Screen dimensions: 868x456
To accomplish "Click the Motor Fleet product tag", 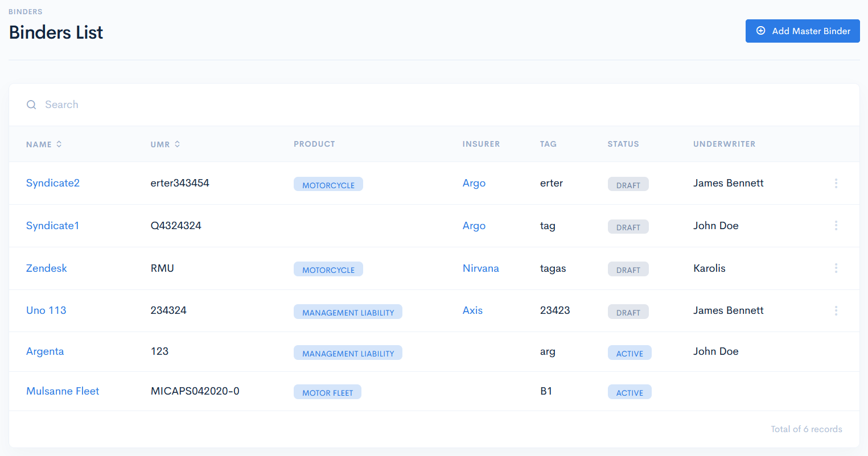I will (x=327, y=392).
